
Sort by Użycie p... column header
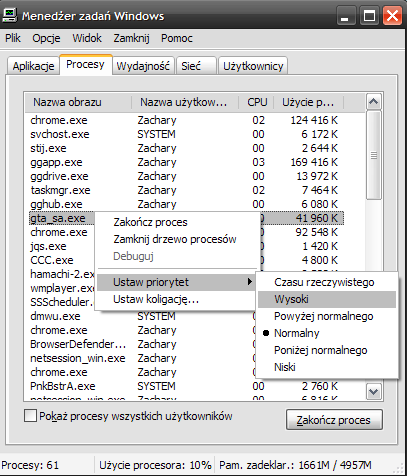[x=309, y=102]
